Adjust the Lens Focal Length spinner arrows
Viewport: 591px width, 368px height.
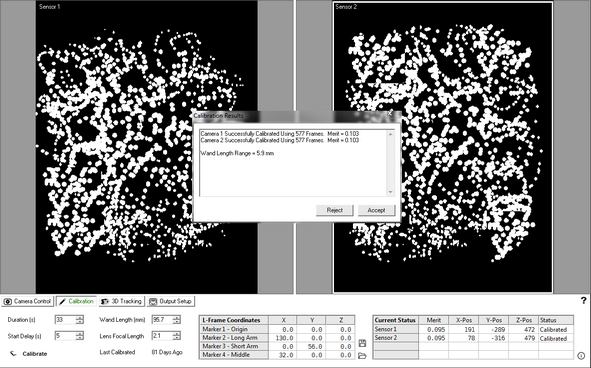[176, 336]
